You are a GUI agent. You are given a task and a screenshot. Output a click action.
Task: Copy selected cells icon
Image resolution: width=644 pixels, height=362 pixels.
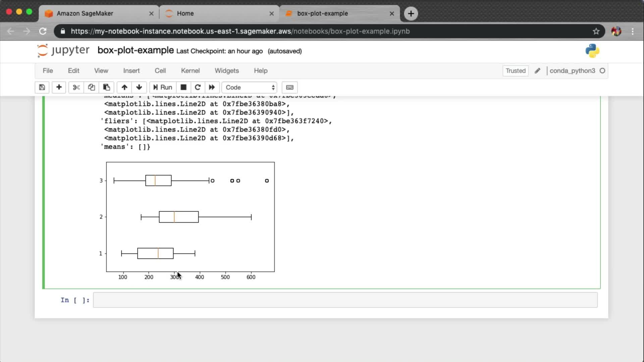click(x=91, y=87)
